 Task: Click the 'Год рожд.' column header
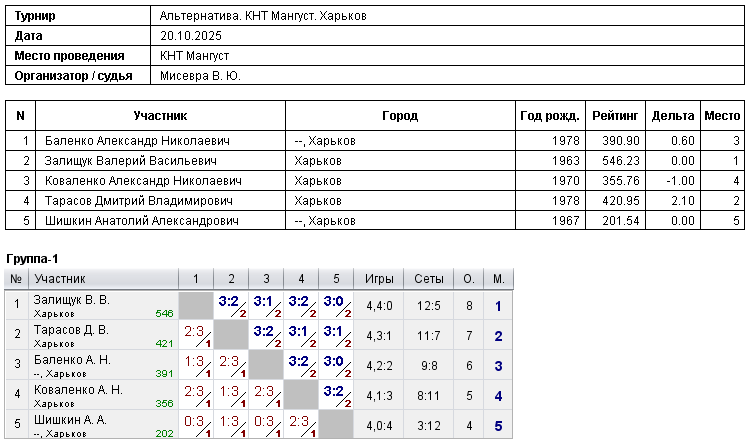(x=550, y=116)
